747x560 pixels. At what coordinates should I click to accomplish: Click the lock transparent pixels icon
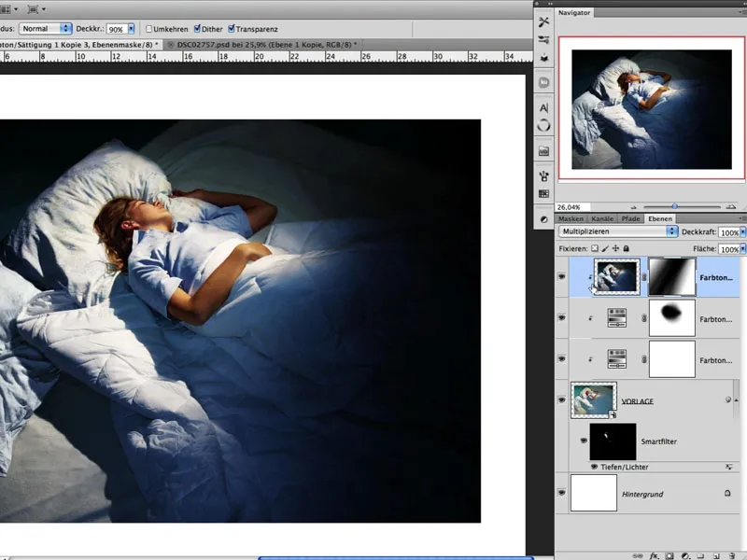596,249
